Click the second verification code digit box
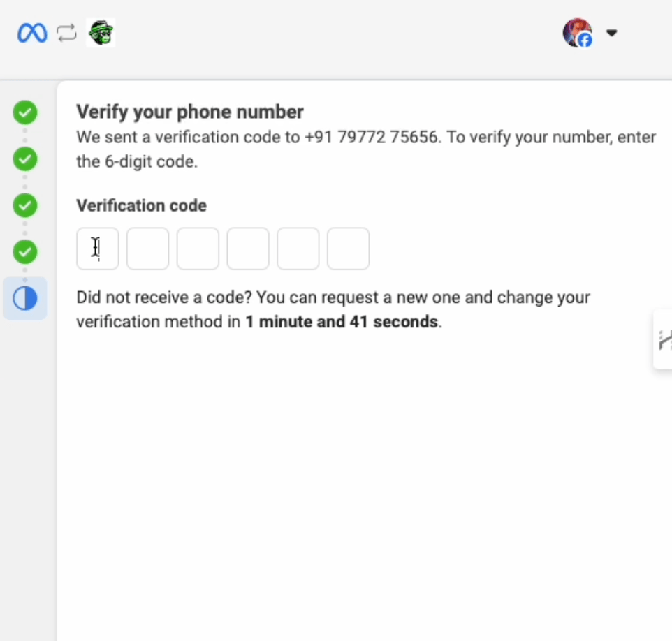672x641 pixels. click(148, 249)
